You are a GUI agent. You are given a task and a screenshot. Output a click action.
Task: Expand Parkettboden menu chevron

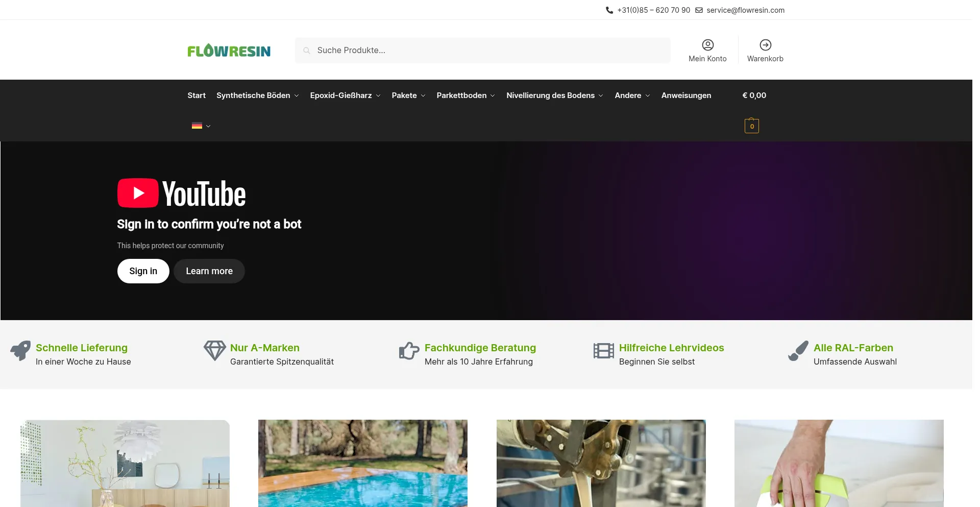click(493, 96)
